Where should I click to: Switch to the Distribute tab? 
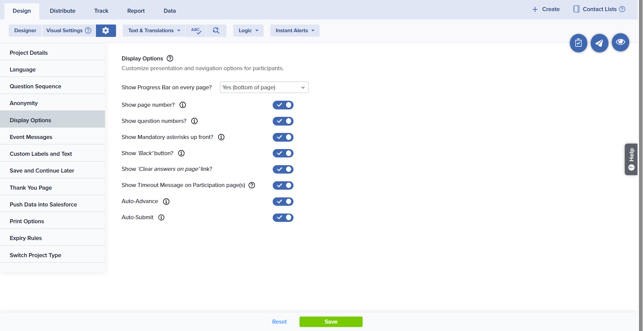62,11
